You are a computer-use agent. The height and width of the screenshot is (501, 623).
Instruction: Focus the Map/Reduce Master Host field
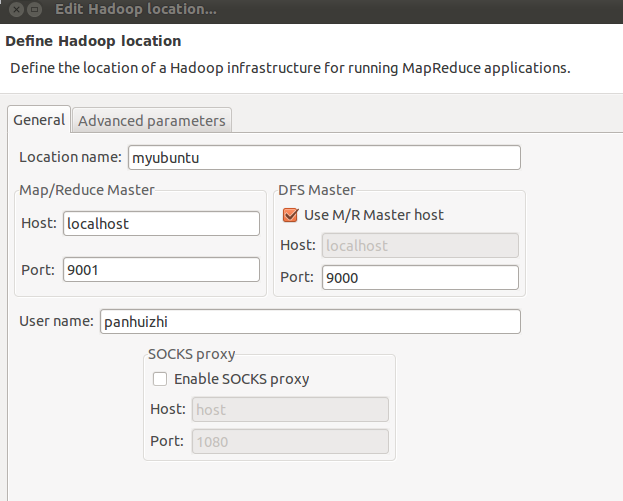[x=161, y=224]
